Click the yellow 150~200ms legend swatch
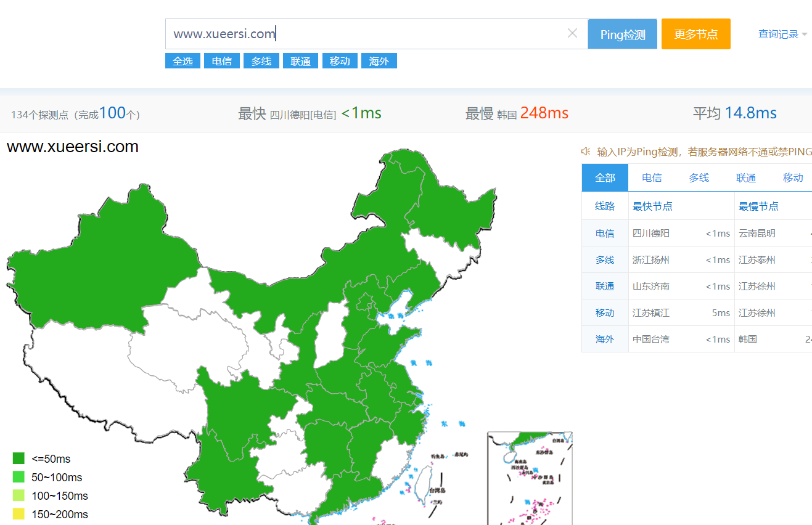The height and width of the screenshot is (525, 812). click(x=18, y=514)
